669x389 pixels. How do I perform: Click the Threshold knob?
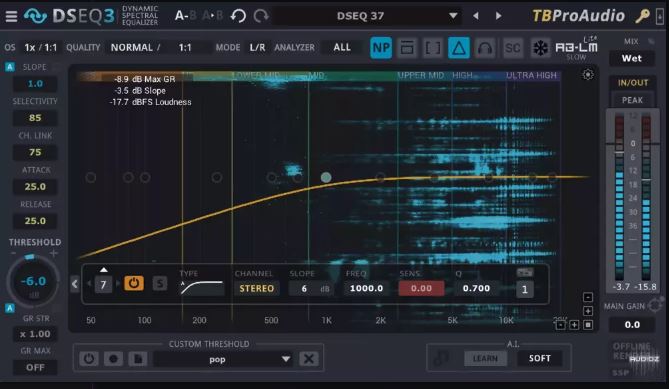click(33, 281)
